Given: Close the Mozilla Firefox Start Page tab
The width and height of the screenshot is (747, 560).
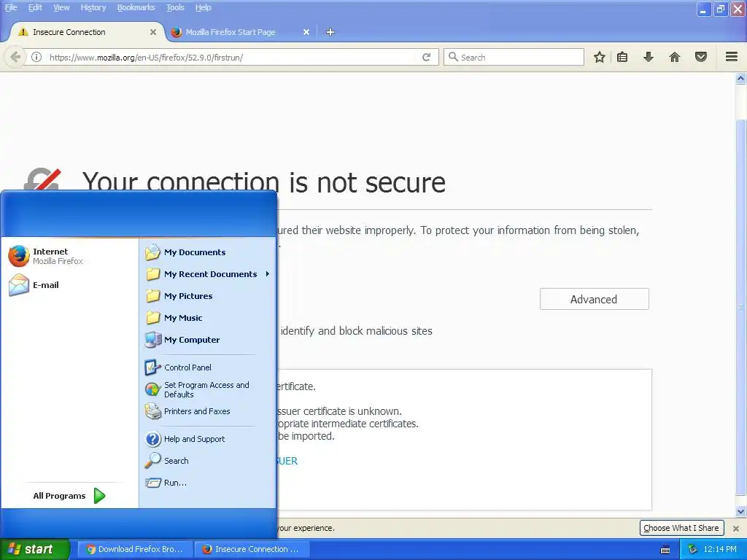Looking at the screenshot, I should (306, 32).
